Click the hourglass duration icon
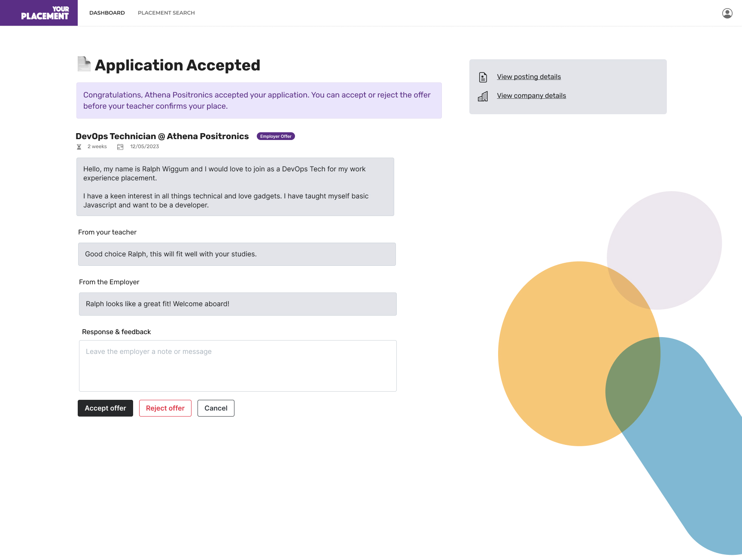The height and width of the screenshot is (560, 742). coord(79,147)
